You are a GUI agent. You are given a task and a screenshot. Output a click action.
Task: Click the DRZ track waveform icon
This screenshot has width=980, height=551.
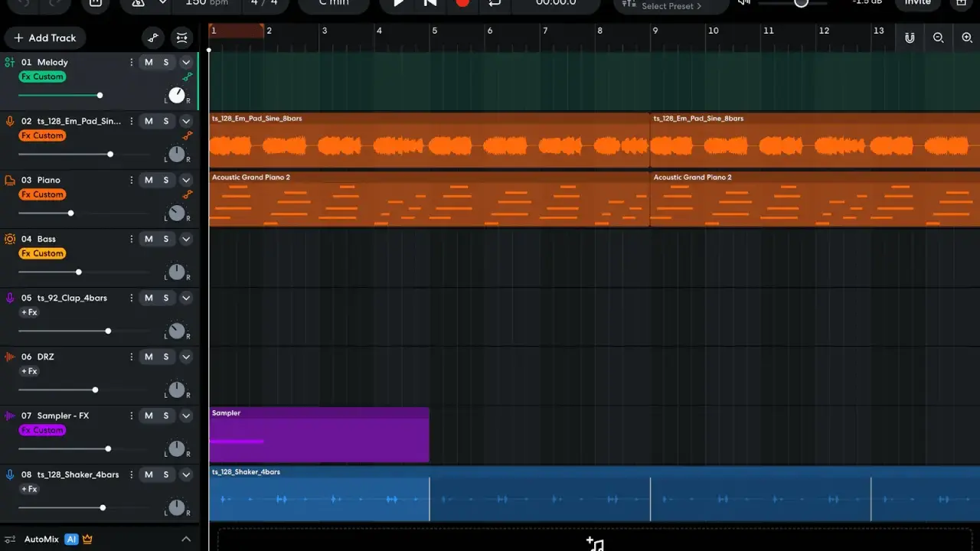point(10,357)
